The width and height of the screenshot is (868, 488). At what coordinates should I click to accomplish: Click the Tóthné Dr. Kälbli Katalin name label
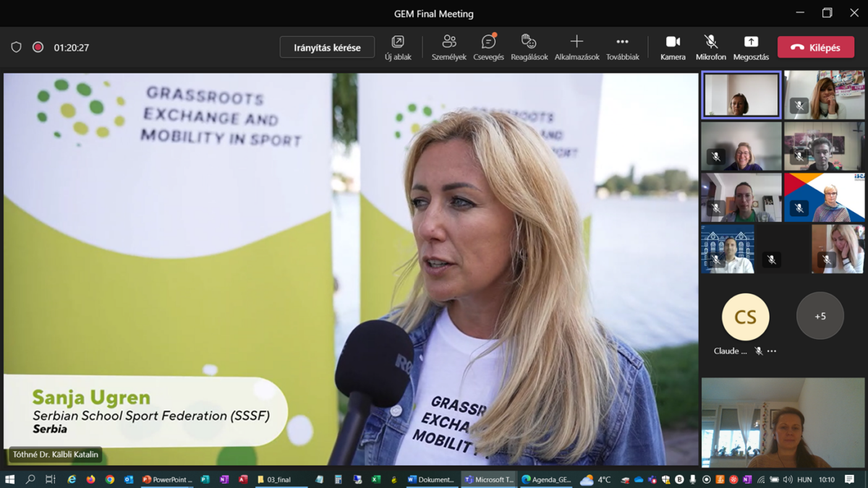pyautogui.click(x=55, y=455)
